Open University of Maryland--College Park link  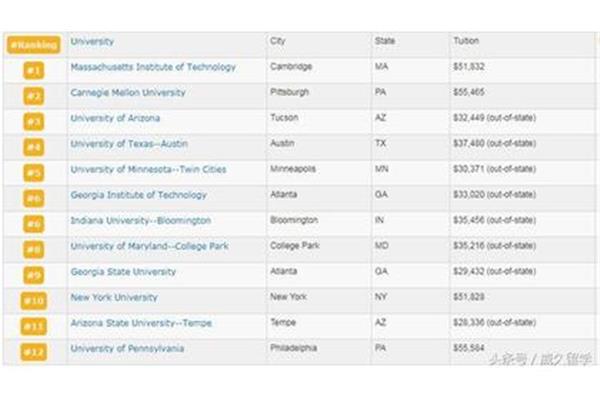tap(149, 246)
